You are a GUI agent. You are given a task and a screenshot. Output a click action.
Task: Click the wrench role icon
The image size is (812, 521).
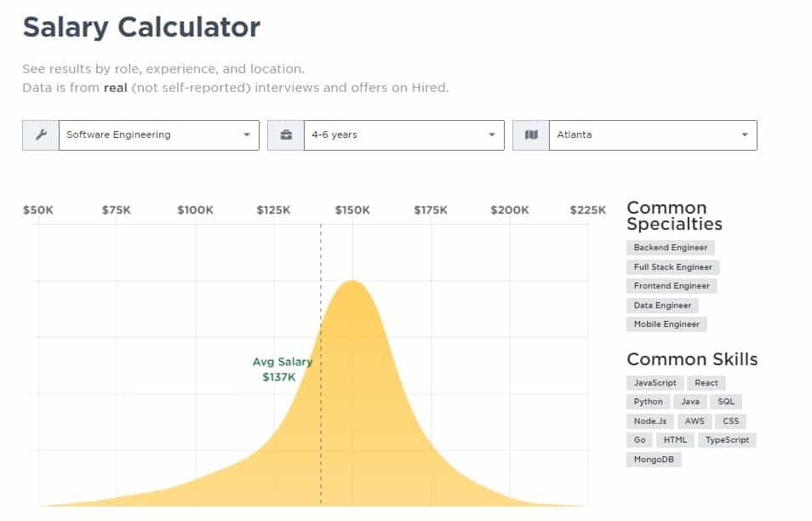(x=41, y=135)
